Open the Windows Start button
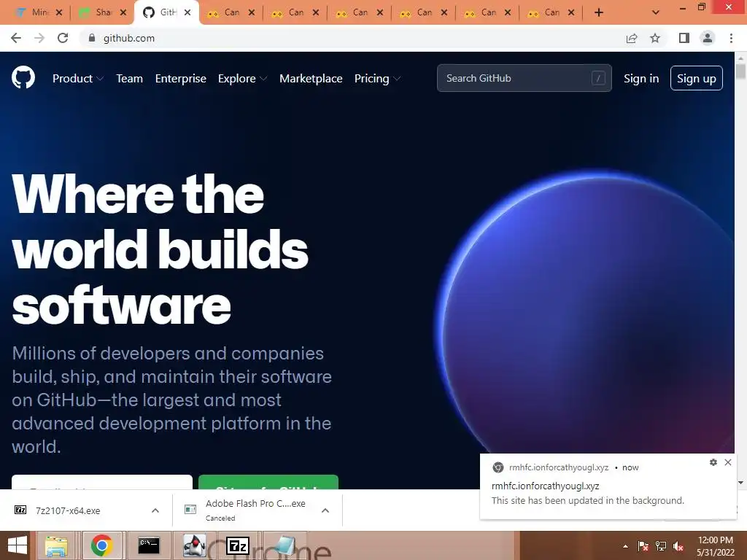Viewport: 747px width, 560px height. [x=18, y=545]
